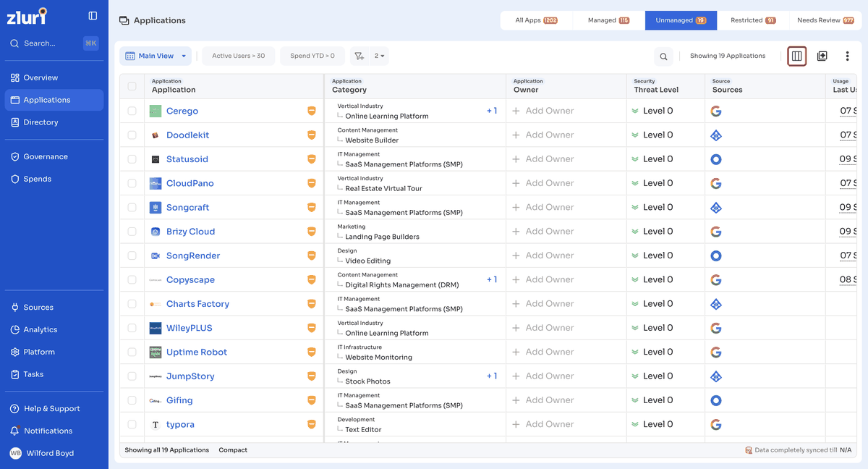Click the typora application logo
This screenshot has height=469, width=868.
pyautogui.click(x=156, y=425)
